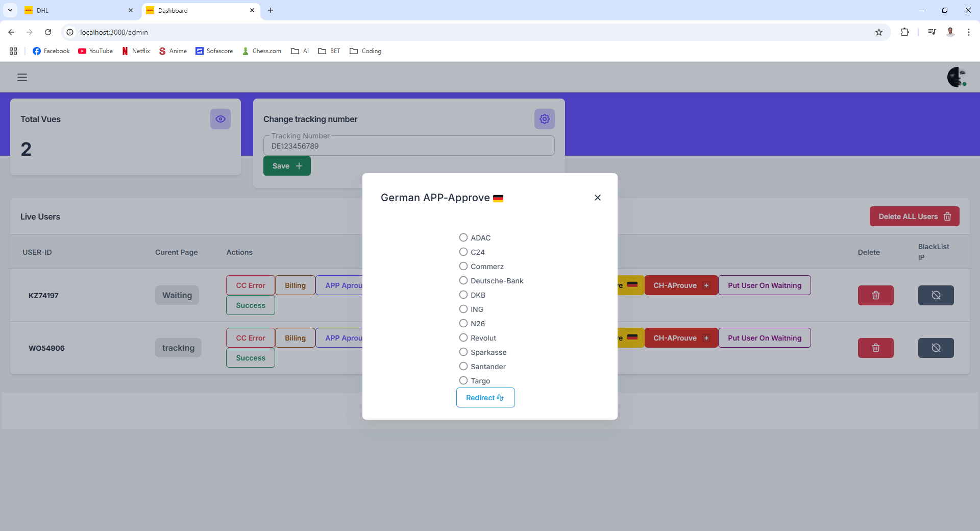Viewport: 980px width, 531px height.
Task: Open the Facebook bookmark
Action: [51, 51]
